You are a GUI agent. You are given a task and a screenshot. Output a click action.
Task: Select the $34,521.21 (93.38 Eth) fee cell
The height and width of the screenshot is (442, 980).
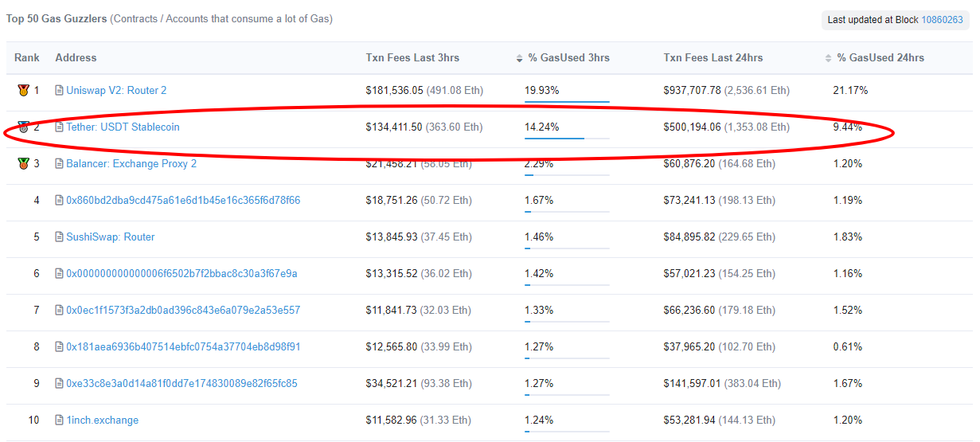click(x=419, y=383)
